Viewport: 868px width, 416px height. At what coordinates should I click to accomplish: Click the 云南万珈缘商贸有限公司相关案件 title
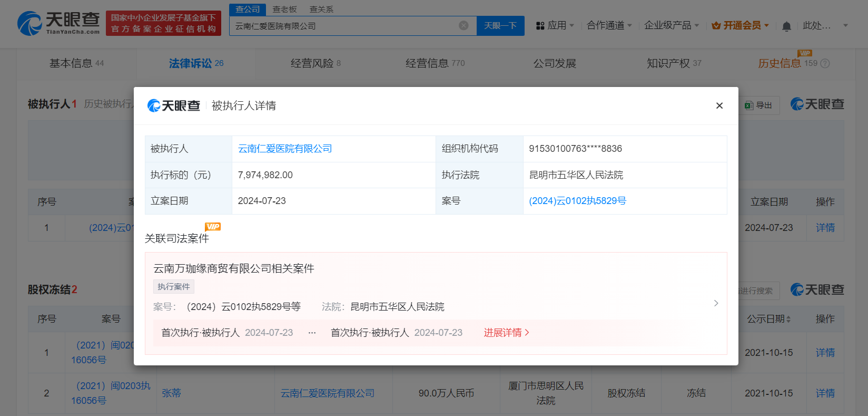(x=234, y=268)
